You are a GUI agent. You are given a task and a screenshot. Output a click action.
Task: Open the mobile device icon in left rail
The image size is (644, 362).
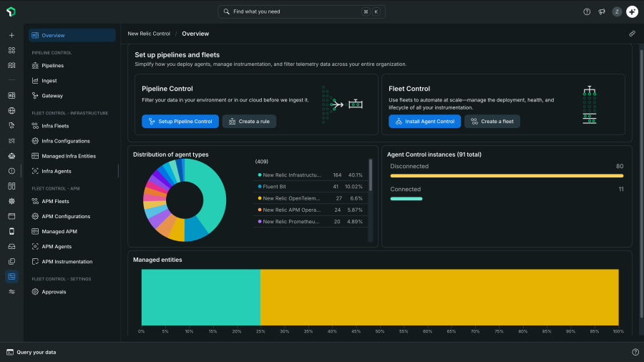(x=11, y=231)
